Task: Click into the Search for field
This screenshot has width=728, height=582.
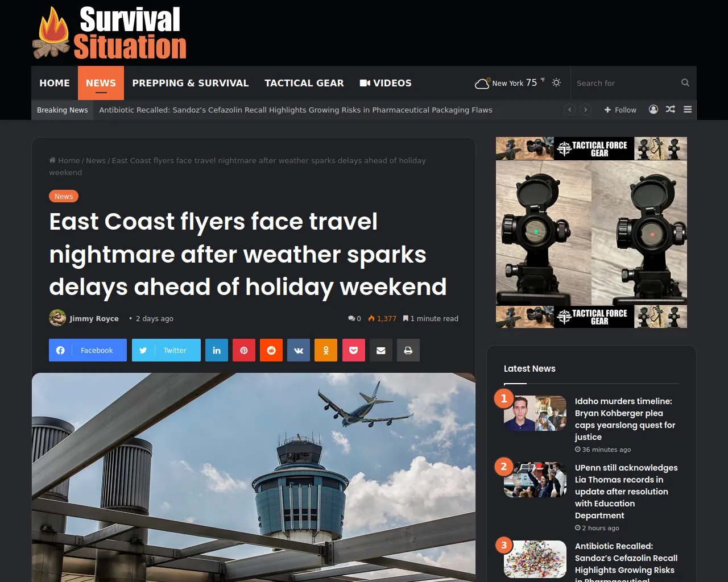Action: (x=627, y=83)
